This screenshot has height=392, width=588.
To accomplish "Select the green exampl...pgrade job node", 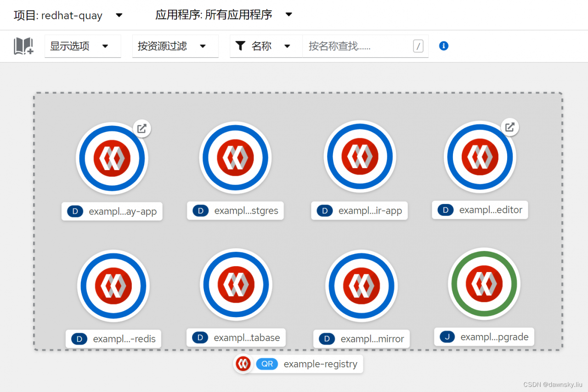I will [484, 284].
